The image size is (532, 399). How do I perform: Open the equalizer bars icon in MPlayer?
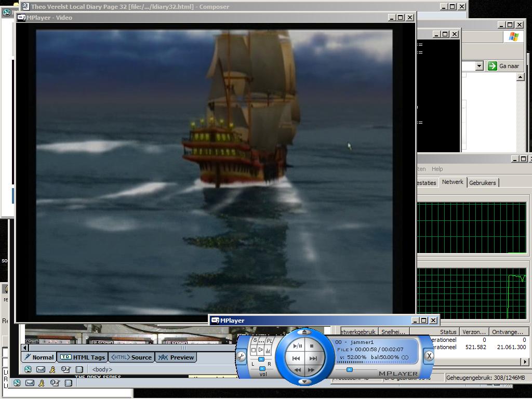pos(268,350)
